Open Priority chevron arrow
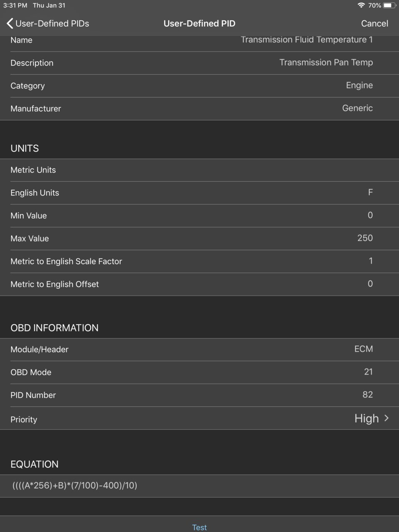The height and width of the screenshot is (532, 399). pos(387,418)
